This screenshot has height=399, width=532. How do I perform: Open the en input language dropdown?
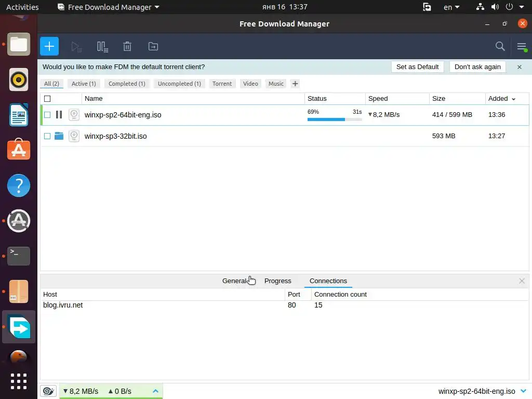pos(451,7)
